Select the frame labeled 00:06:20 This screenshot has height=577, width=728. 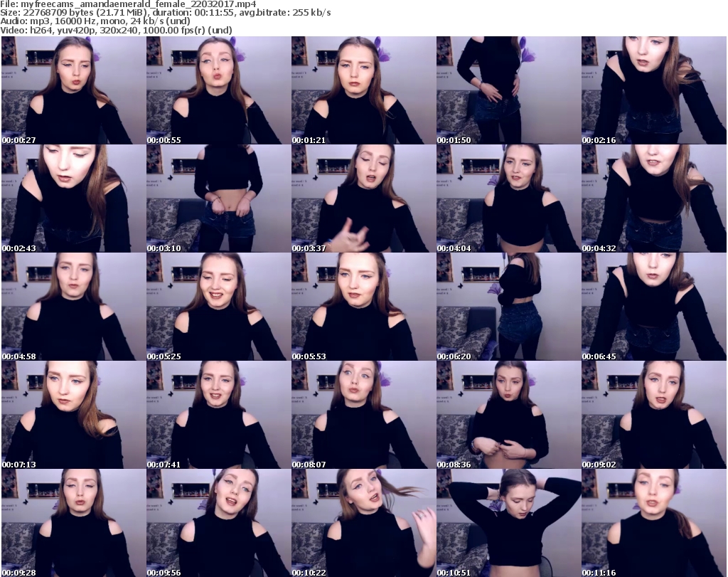(x=508, y=307)
